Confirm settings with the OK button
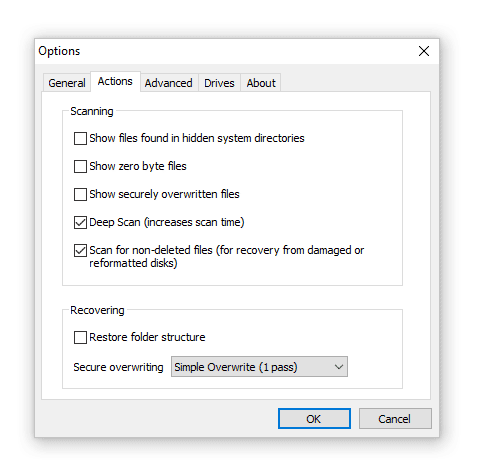This screenshot has width=481, height=472. pyautogui.click(x=314, y=419)
